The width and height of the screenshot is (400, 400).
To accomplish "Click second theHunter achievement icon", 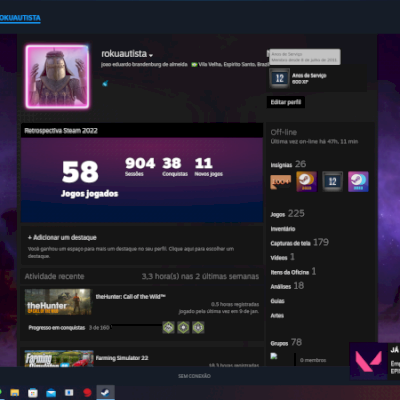I will point(183,327).
